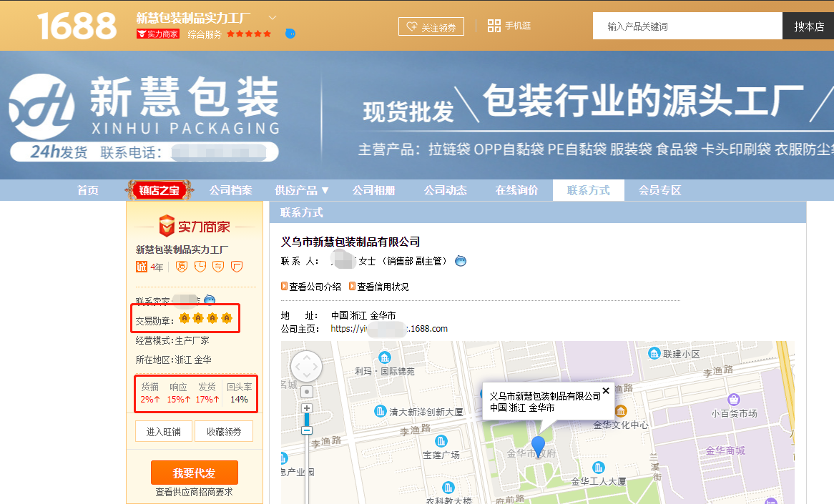
Task: Click the 经营模式:生产厂家 text
Action: click(x=172, y=340)
